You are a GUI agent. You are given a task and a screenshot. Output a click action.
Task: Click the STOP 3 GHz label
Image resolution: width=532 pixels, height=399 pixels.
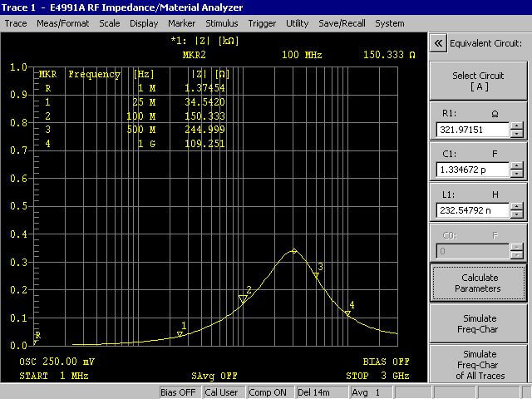(x=377, y=376)
